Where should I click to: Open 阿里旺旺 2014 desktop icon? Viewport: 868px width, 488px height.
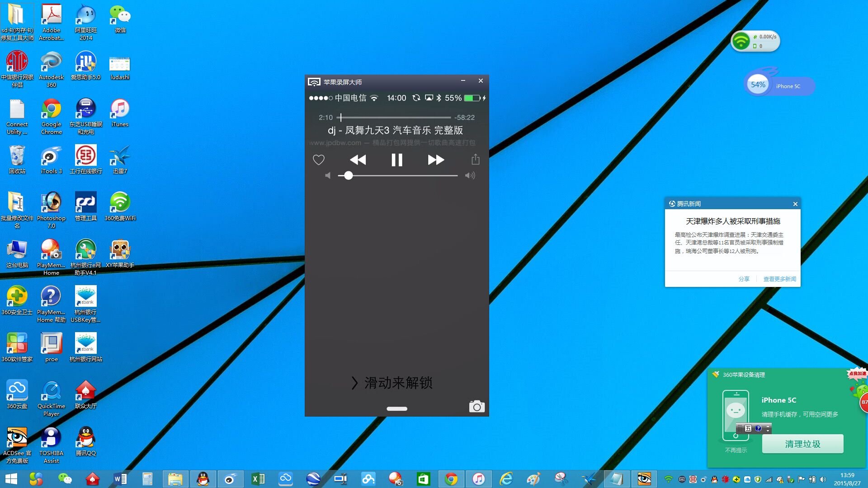coord(86,22)
